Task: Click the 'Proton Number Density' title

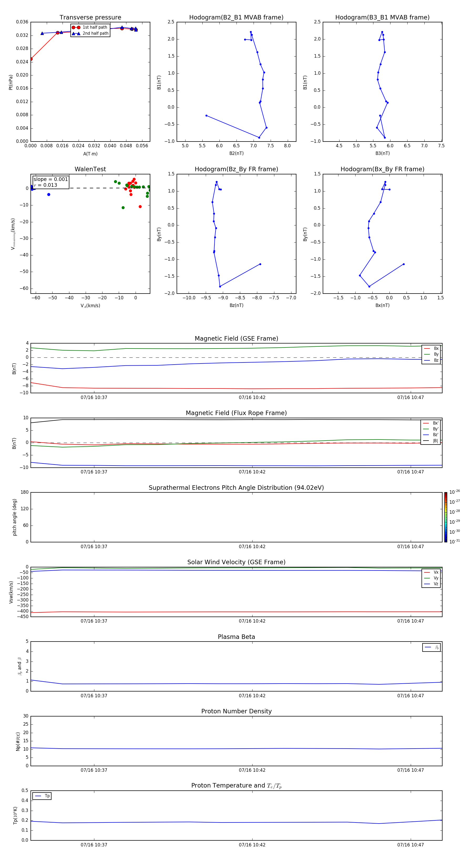Action: point(236,711)
